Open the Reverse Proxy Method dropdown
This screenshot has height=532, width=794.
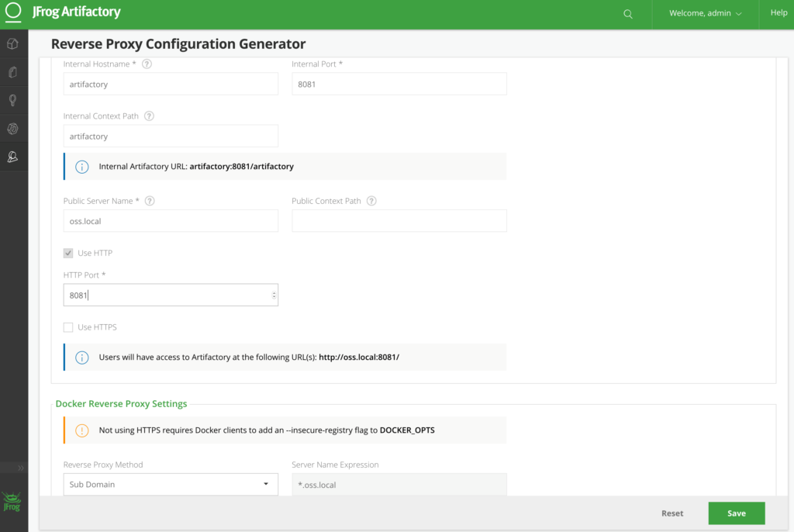tap(170, 485)
